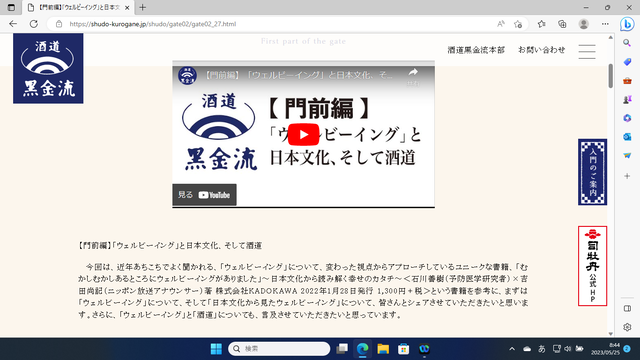This screenshot has height=360, width=640.
Task: Open the browser profile menu
Action: [x=584, y=24]
